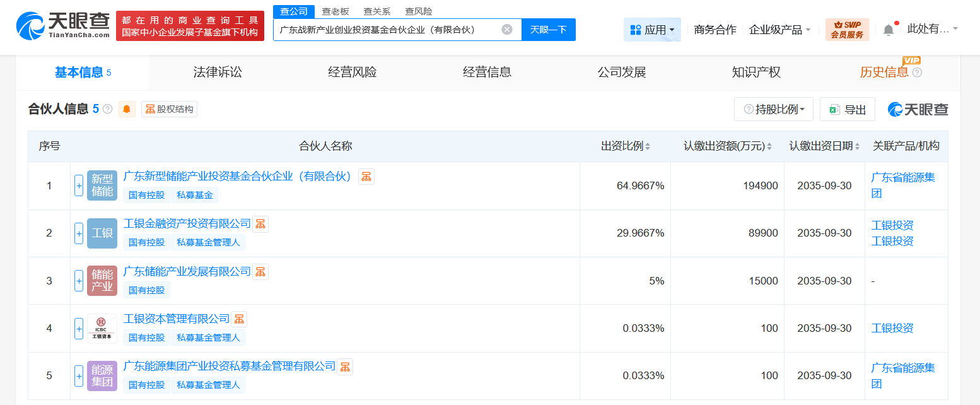Image resolution: width=980 pixels, height=405 pixels.
Task: Click the 天眼一下 search button
Action: [548, 29]
